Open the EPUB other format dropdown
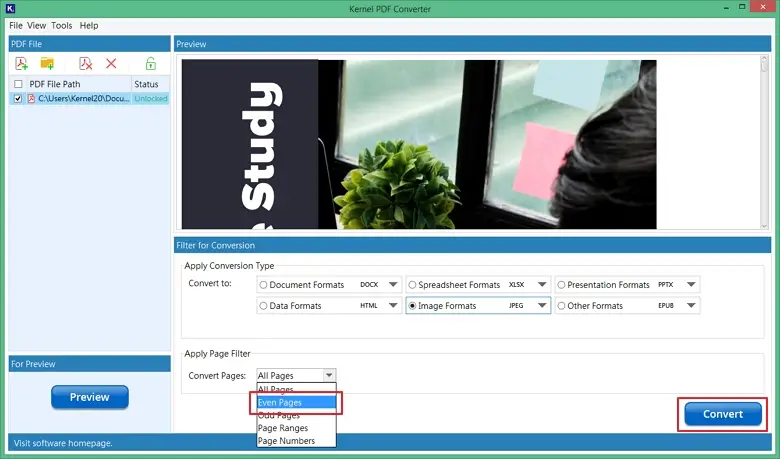 [x=691, y=306]
